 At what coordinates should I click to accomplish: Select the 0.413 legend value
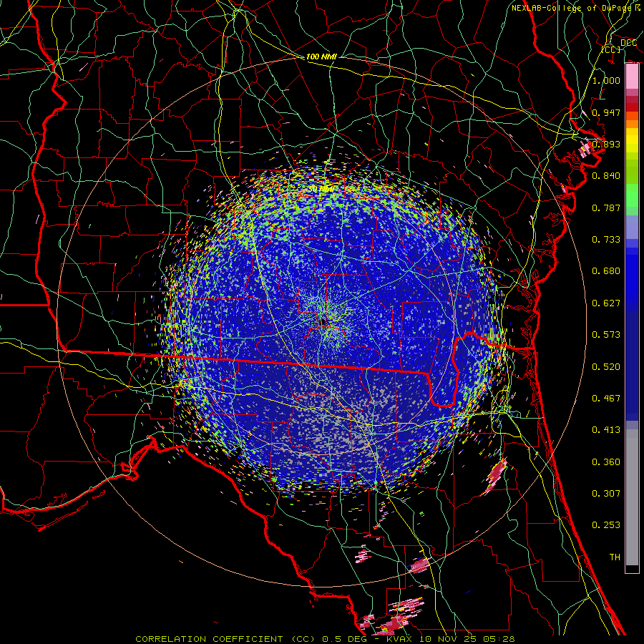click(x=606, y=429)
